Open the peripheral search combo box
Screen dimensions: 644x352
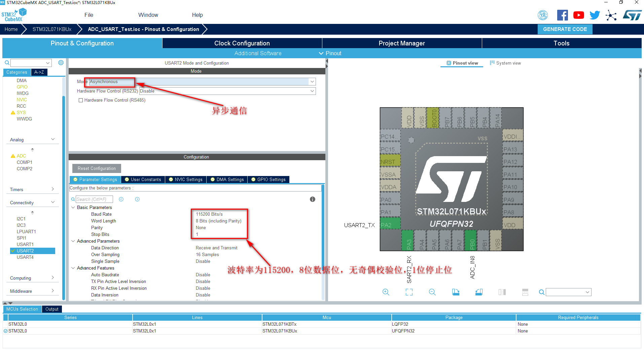click(x=31, y=63)
